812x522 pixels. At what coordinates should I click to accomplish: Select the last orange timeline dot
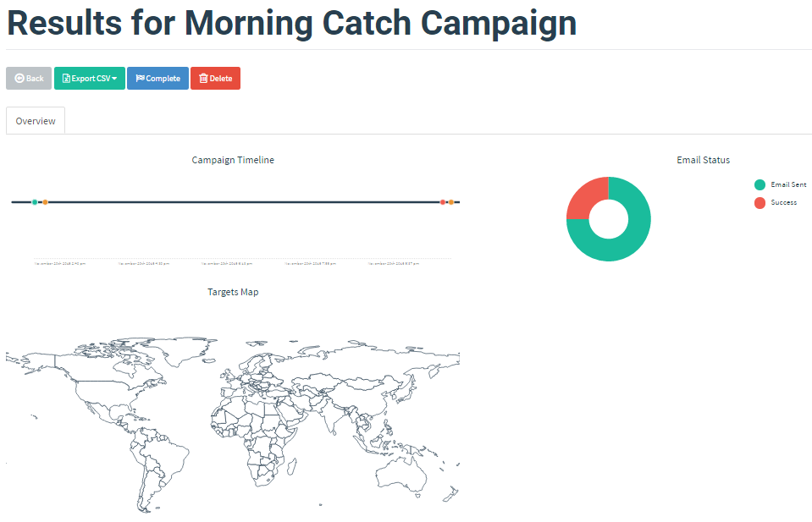click(451, 202)
